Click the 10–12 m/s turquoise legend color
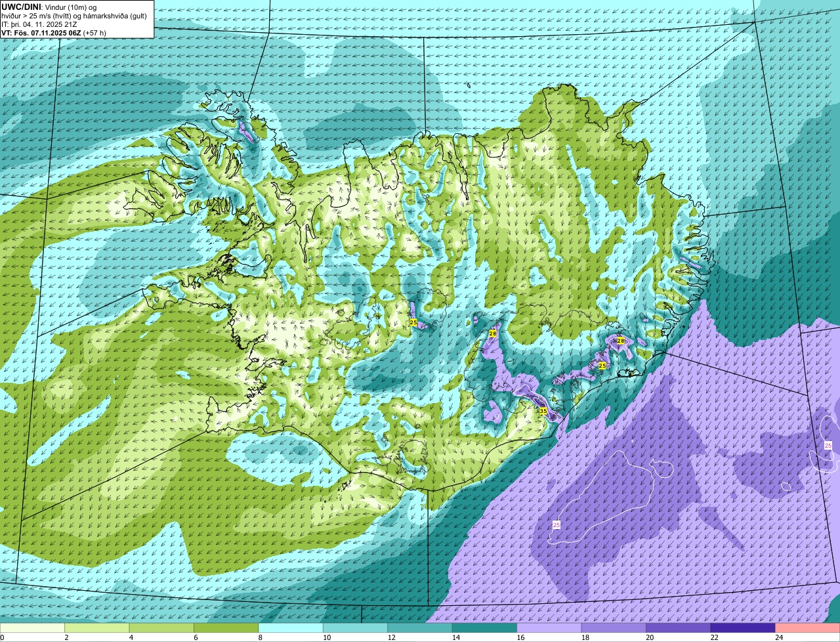The height and width of the screenshot is (642, 840). (x=356, y=628)
